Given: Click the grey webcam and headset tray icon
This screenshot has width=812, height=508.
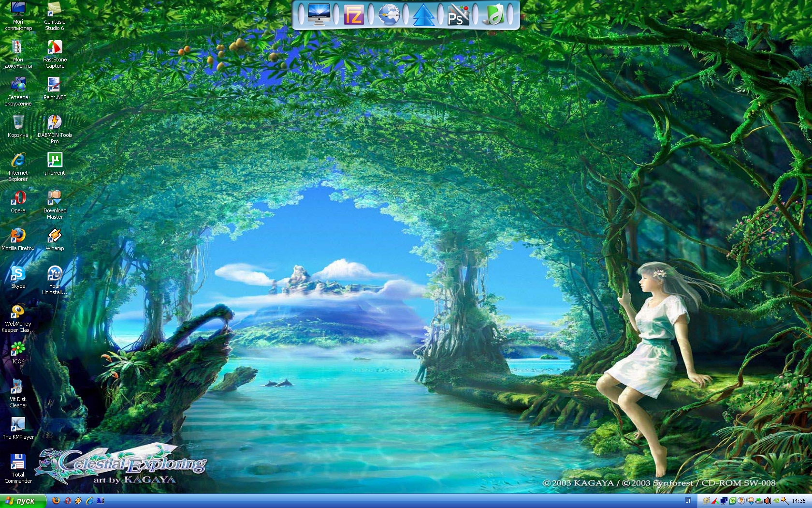Looking at the screenshot, I should click(x=707, y=501).
